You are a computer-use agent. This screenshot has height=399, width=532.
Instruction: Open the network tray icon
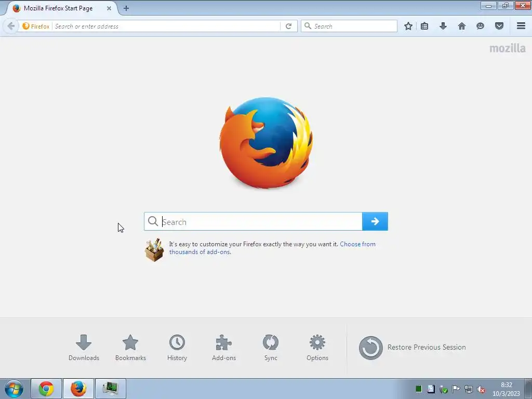pyautogui.click(x=469, y=389)
